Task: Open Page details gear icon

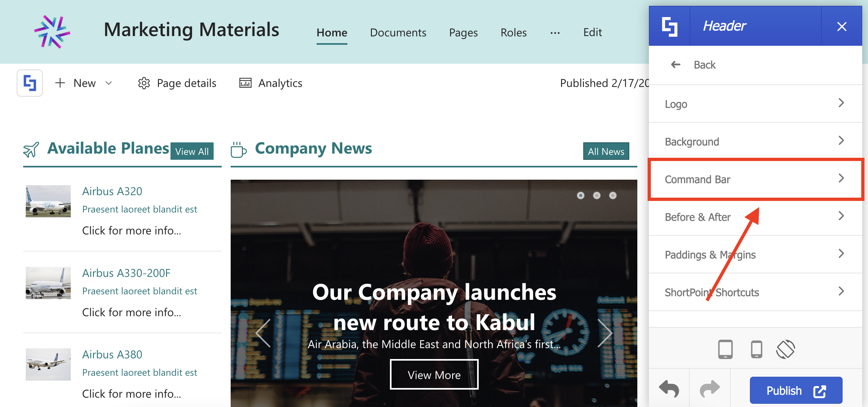Action: [x=144, y=83]
